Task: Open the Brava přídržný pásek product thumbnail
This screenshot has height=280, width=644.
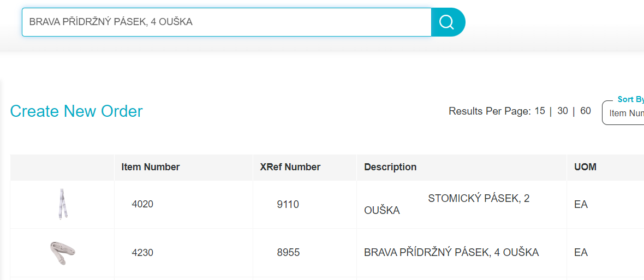Action: point(62,253)
